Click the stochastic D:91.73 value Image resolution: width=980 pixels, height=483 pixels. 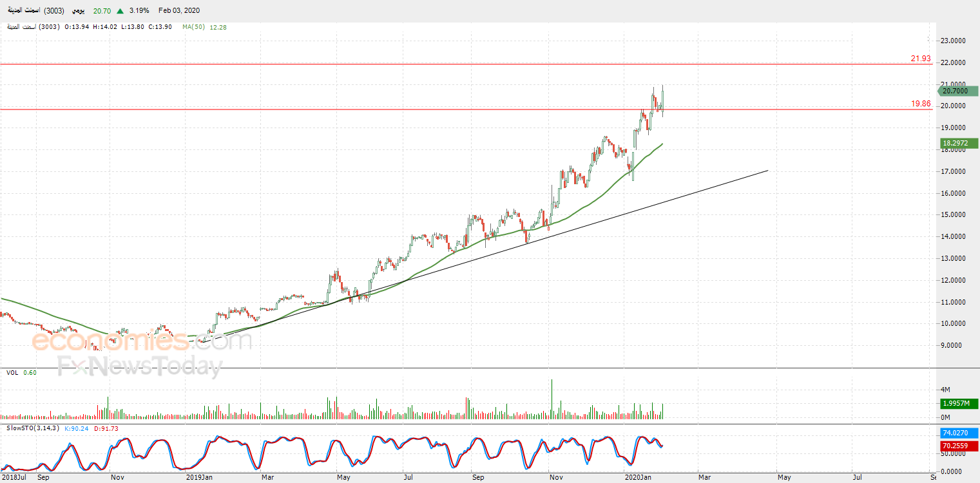(x=106, y=428)
